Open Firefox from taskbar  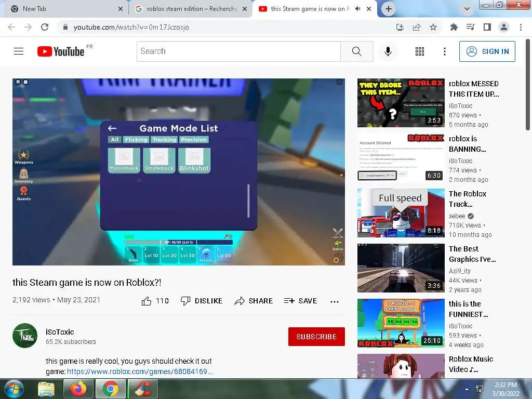coord(78,389)
